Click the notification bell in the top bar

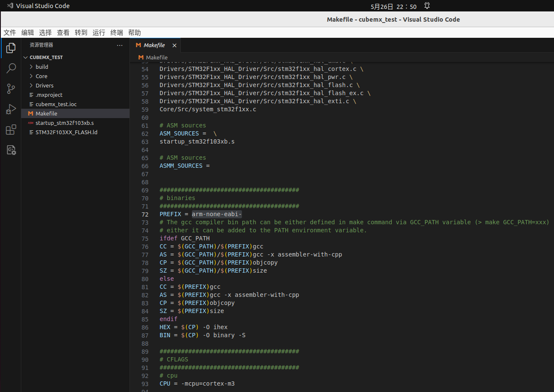click(x=427, y=6)
